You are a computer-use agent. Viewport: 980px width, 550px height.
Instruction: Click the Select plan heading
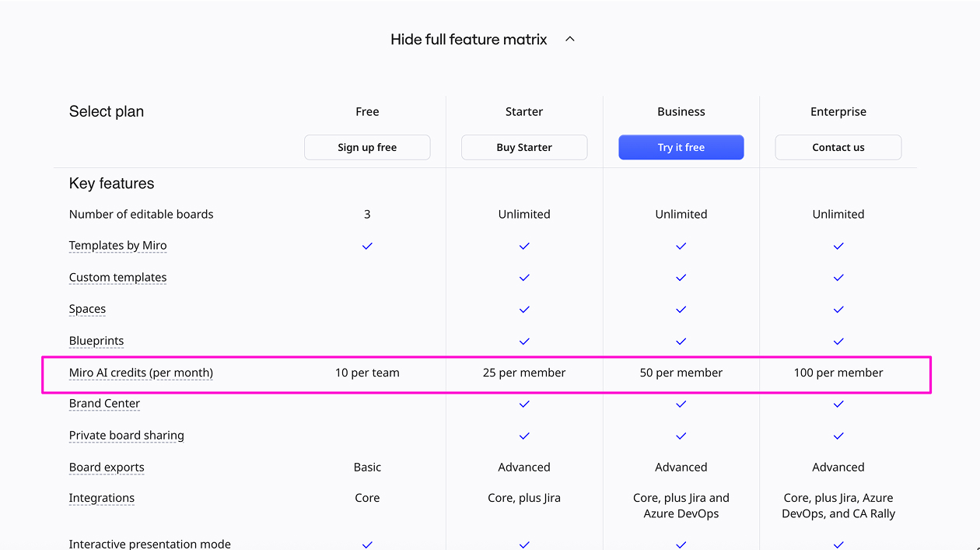pyautogui.click(x=107, y=111)
